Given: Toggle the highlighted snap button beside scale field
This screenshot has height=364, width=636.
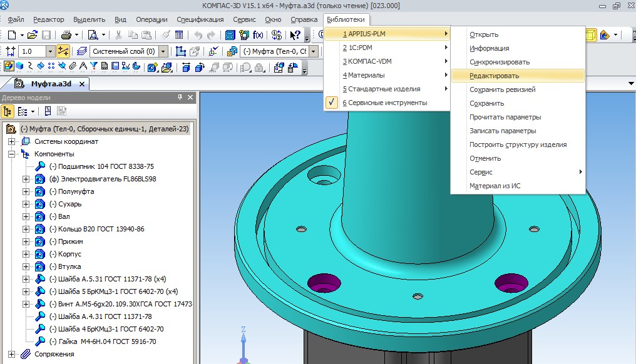Looking at the screenshot, I should coord(63,51).
